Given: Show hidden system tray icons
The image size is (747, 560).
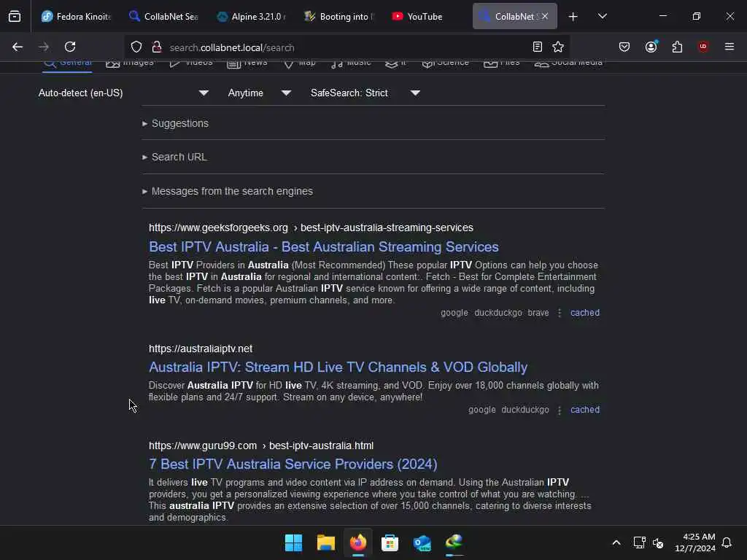Looking at the screenshot, I should 616,542.
